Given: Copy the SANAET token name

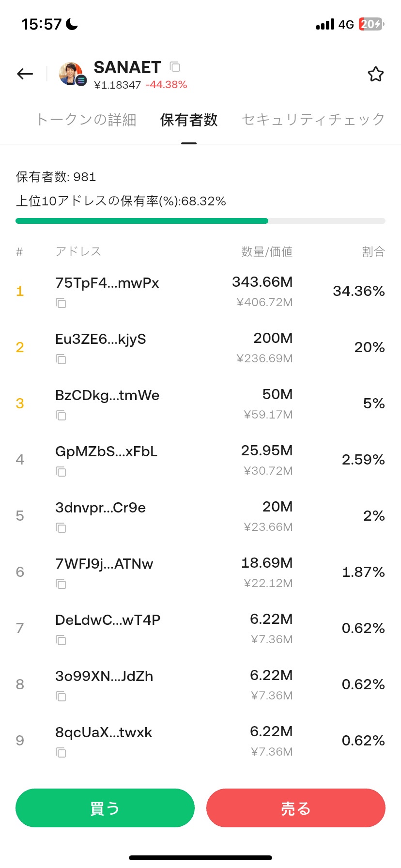Looking at the screenshot, I should pyautogui.click(x=175, y=66).
